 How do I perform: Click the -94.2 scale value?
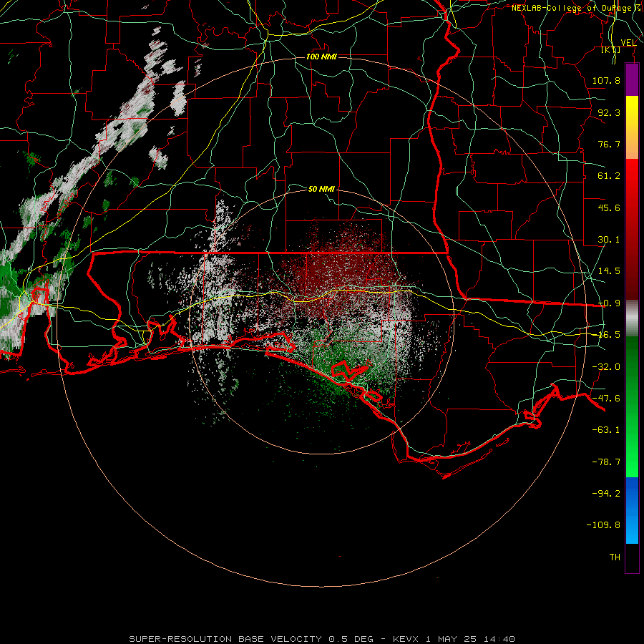click(x=606, y=494)
